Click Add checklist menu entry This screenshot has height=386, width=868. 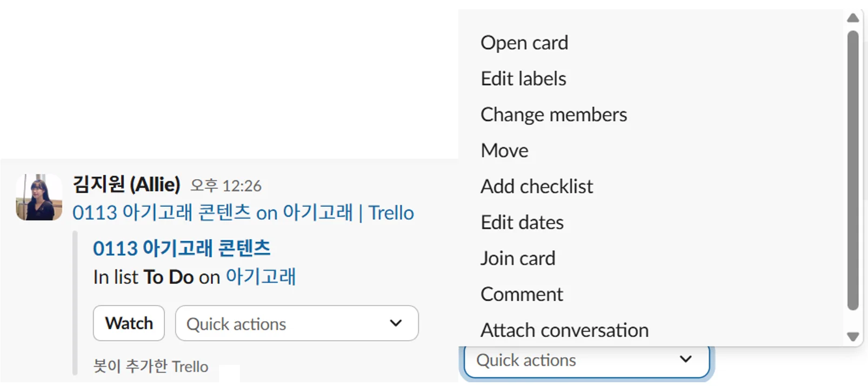pos(537,187)
